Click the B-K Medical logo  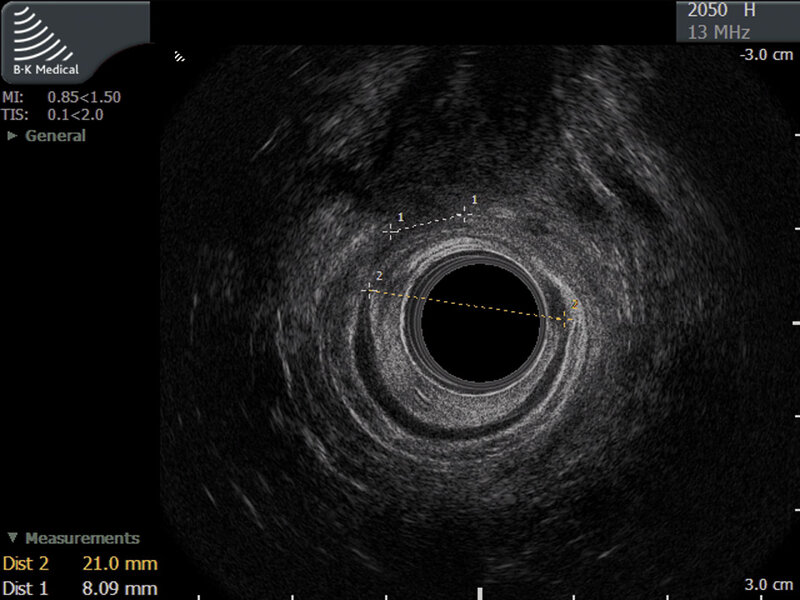point(46,41)
